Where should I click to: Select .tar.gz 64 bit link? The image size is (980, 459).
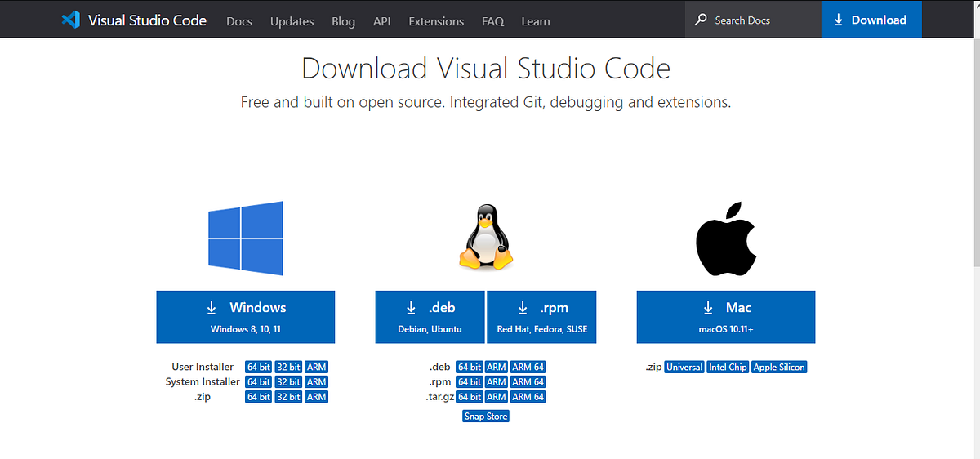tap(470, 397)
